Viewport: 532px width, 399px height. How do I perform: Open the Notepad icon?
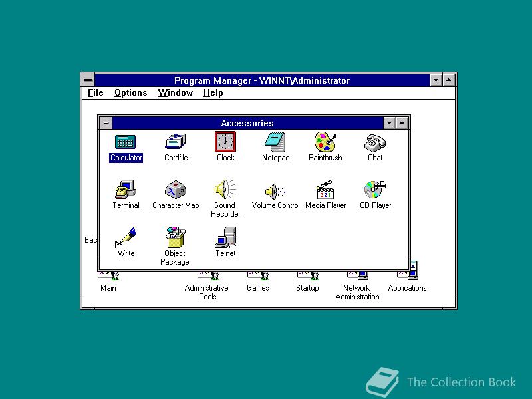coord(275,142)
